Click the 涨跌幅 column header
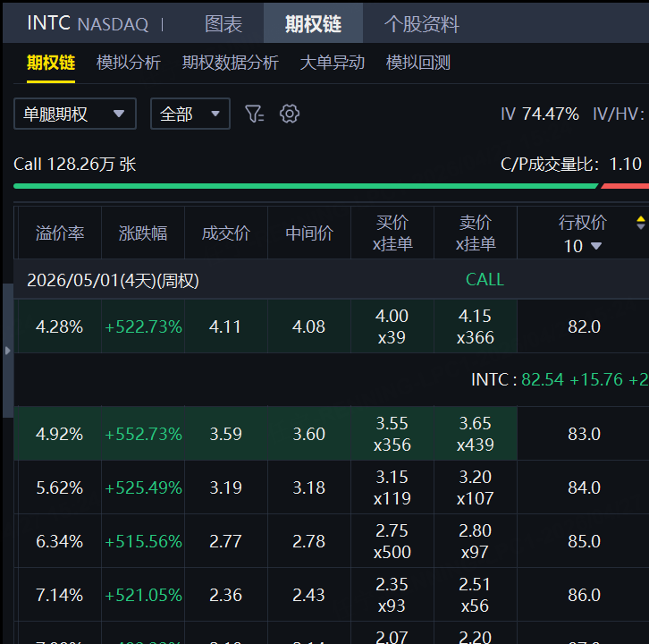This screenshot has height=644, width=649. pyautogui.click(x=143, y=233)
